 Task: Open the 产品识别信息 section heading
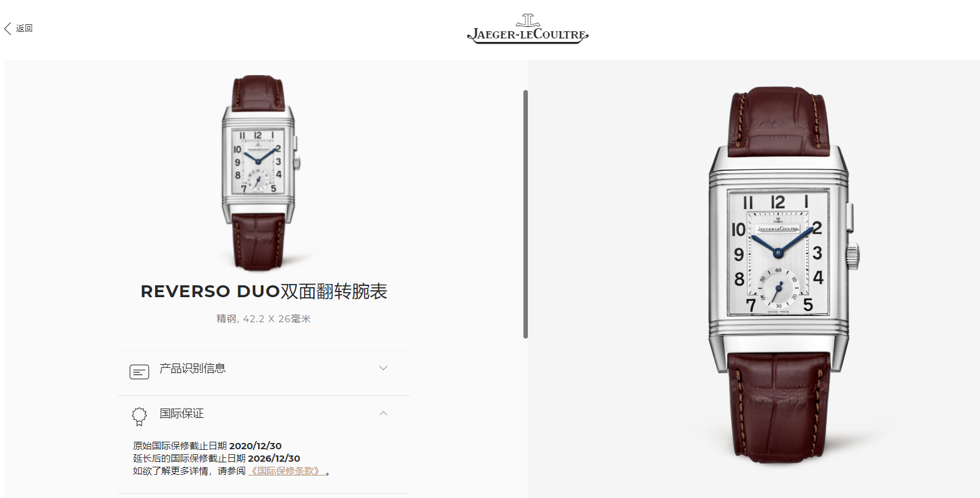click(x=193, y=368)
